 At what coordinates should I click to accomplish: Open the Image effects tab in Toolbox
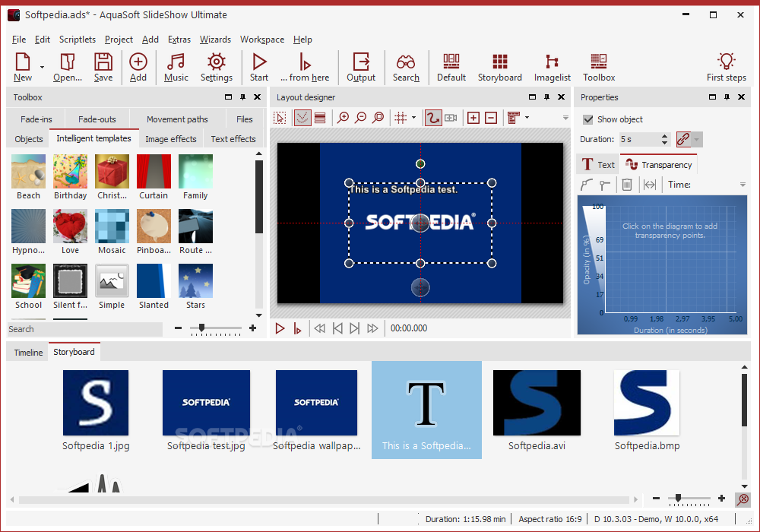[x=171, y=139]
